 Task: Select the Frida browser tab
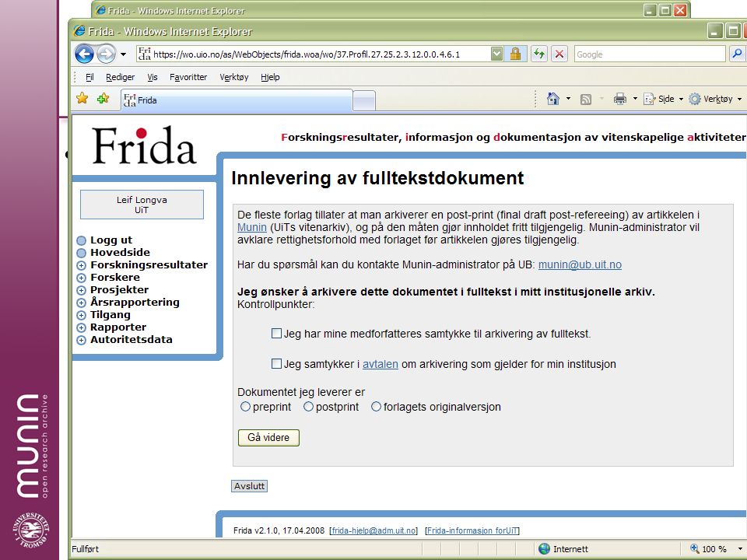pyautogui.click(x=237, y=100)
